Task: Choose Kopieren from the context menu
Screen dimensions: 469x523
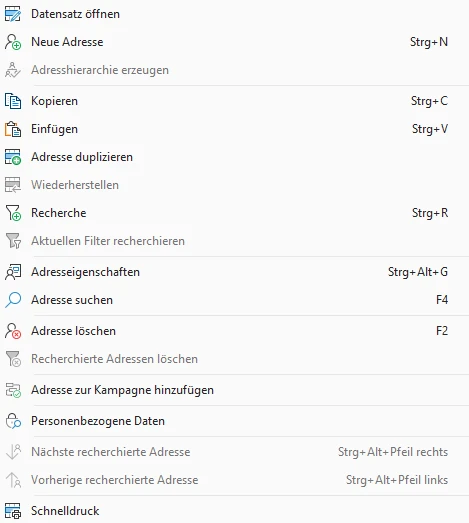Action: pos(234,101)
